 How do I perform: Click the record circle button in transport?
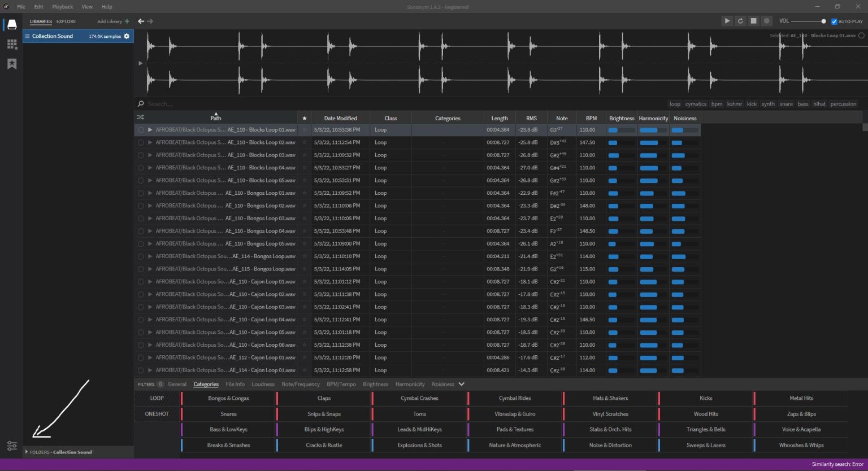click(x=767, y=21)
